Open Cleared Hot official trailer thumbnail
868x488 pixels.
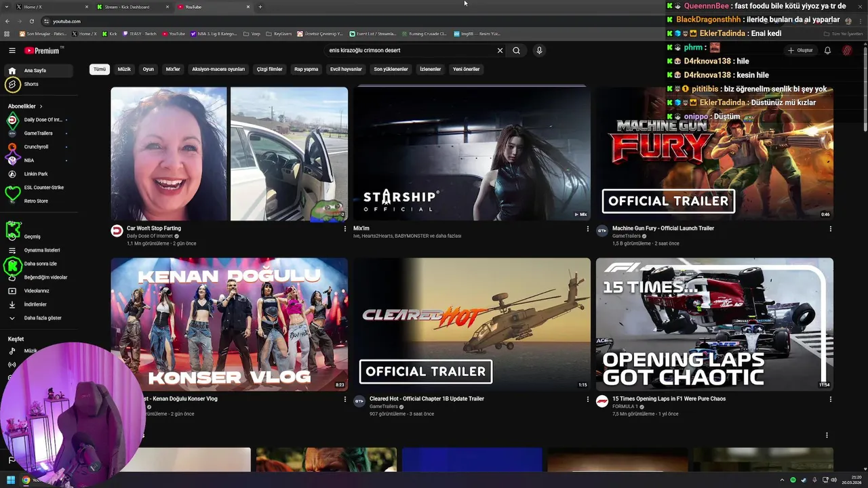tap(472, 324)
